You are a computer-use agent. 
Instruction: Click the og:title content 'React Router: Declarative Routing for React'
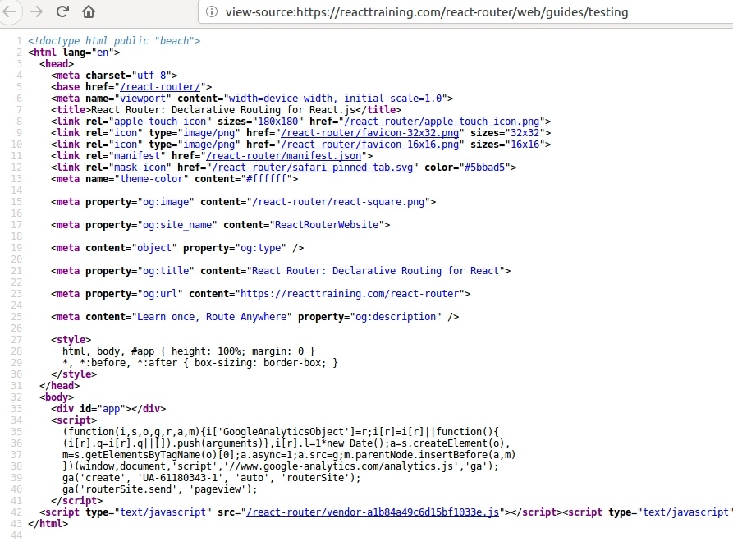[x=375, y=271]
